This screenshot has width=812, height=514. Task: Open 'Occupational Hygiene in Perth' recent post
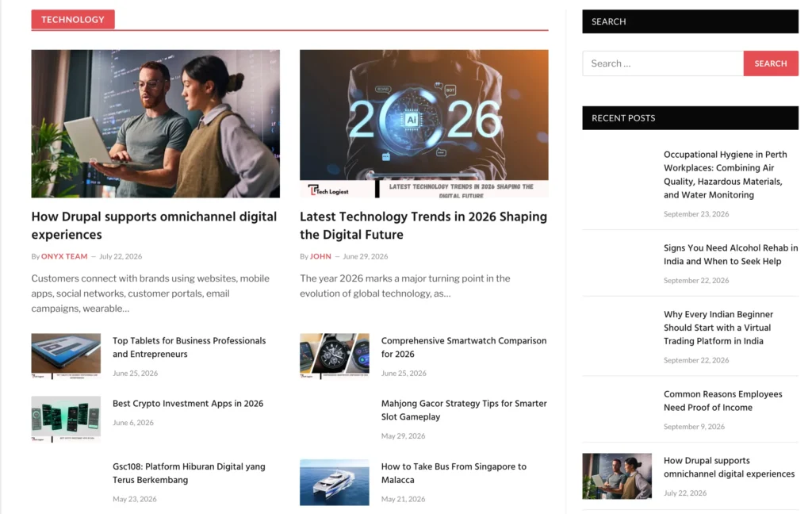coord(725,175)
